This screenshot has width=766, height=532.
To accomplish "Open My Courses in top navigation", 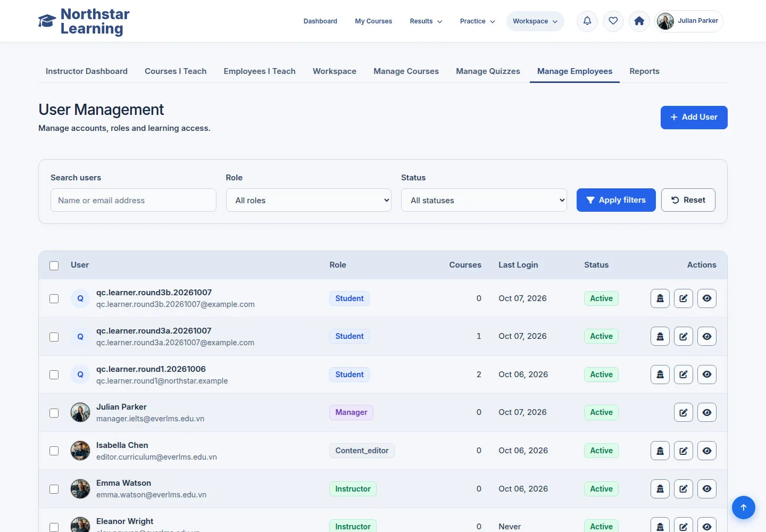I will (373, 21).
